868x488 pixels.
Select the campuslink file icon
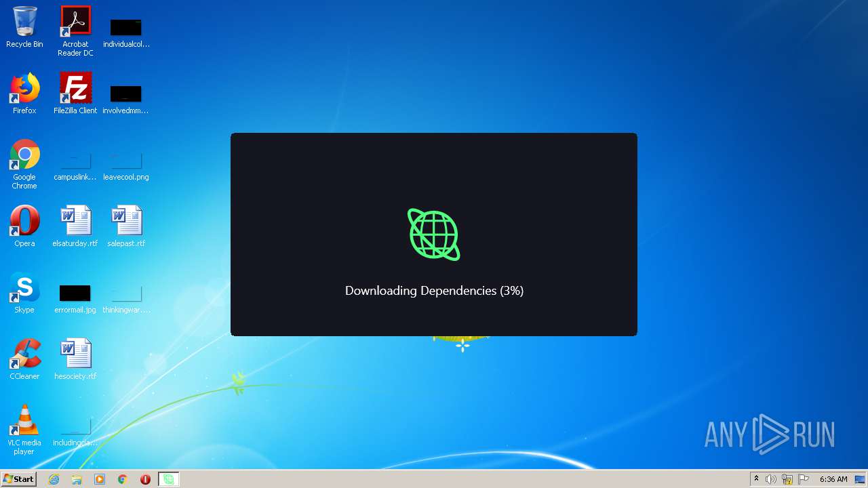[75, 165]
